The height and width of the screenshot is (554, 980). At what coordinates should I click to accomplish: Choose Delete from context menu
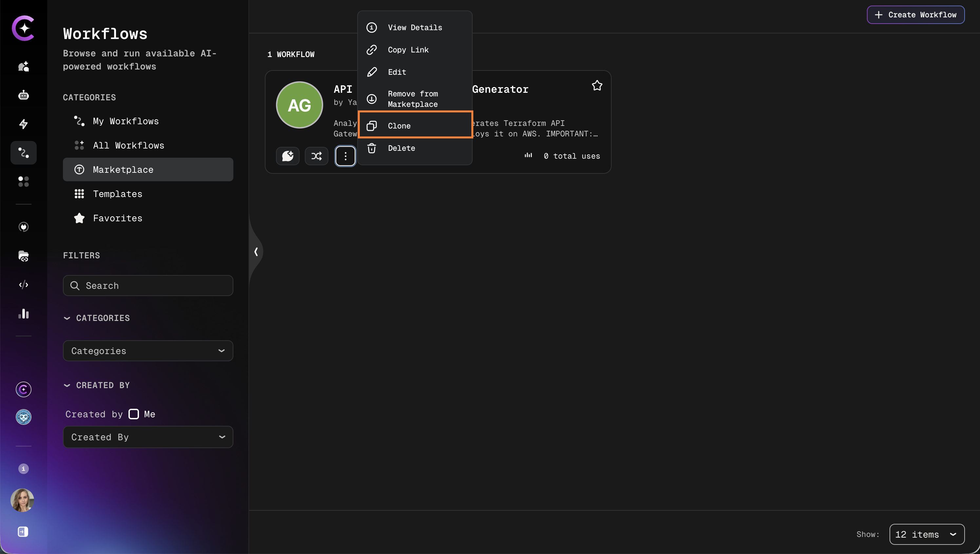point(415,148)
